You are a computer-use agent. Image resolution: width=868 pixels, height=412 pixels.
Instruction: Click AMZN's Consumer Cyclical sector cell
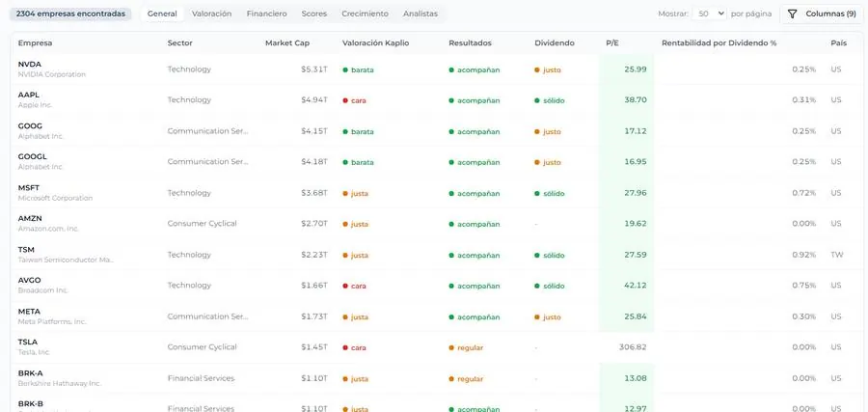(203, 223)
